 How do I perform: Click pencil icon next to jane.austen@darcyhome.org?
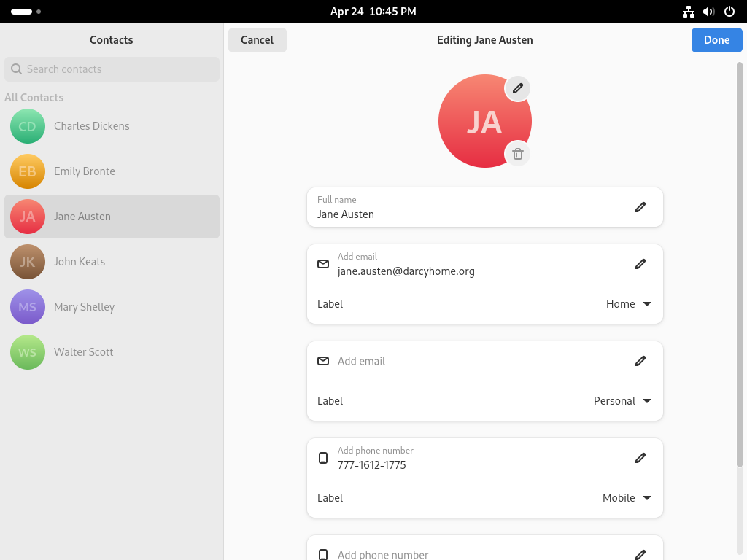click(640, 264)
